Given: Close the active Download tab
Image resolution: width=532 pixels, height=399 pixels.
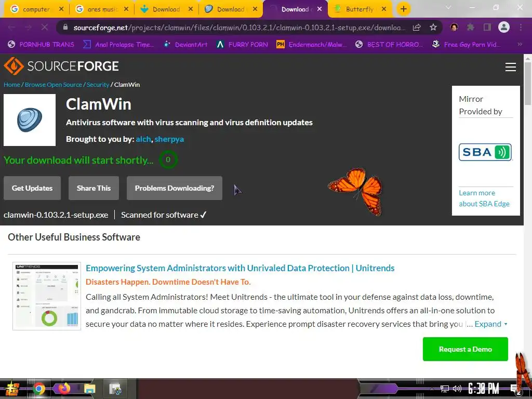Looking at the screenshot, I should tap(320, 9).
